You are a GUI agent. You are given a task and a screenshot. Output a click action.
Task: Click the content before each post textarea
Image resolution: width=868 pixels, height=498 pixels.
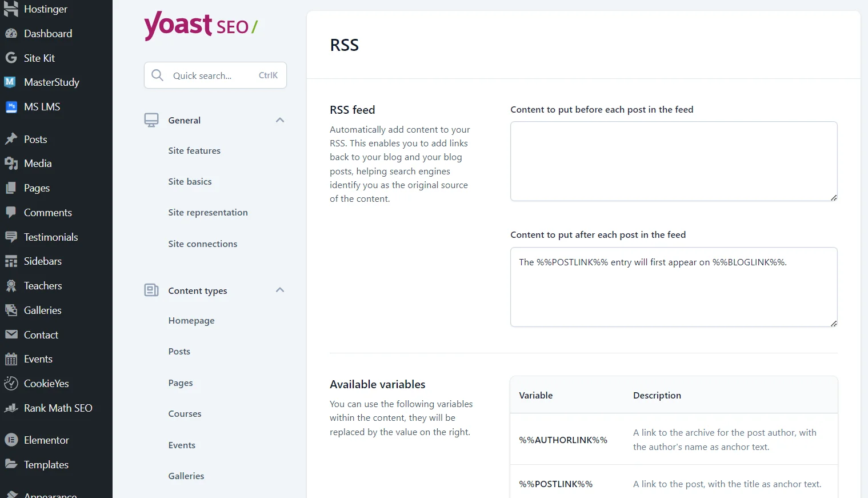tap(674, 161)
